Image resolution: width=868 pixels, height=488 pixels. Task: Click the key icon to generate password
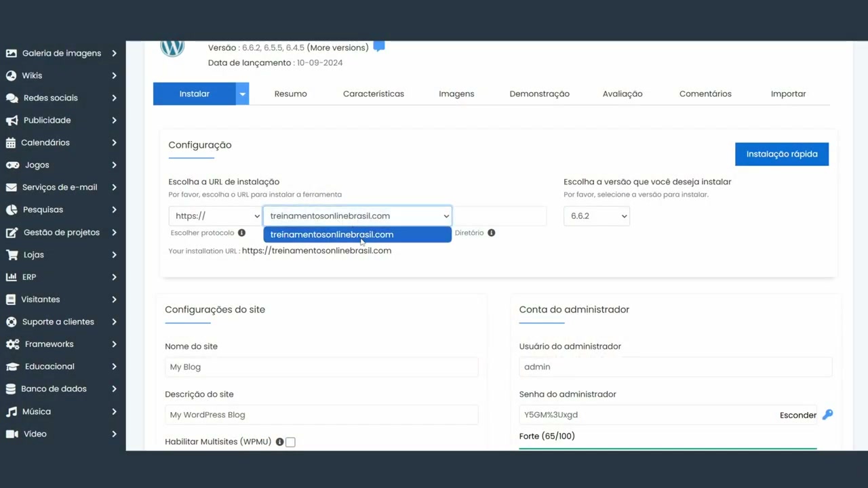tap(827, 415)
